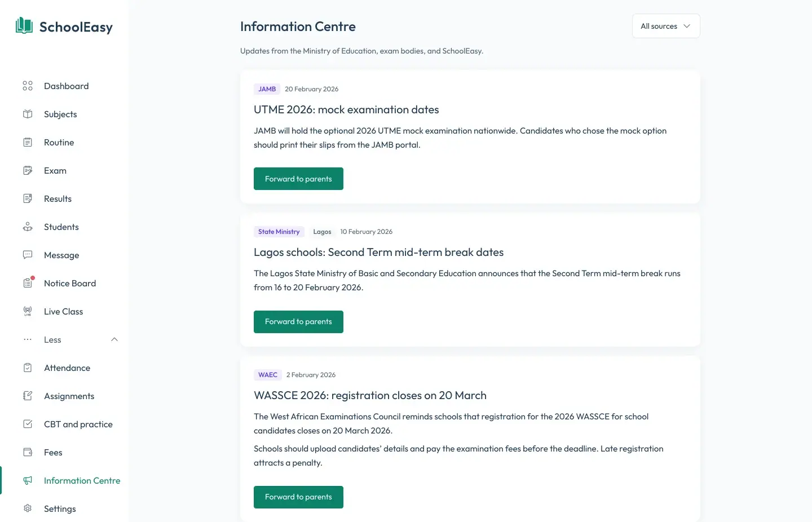The height and width of the screenshot is (522, 812).
Task: Click the Lagos location tag
Action: click(x=323, y=232)
